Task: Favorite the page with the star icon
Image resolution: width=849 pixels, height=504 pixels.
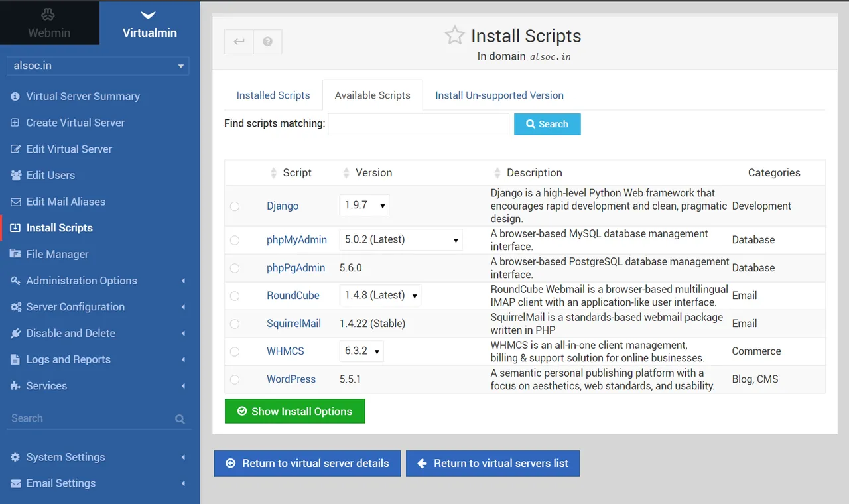Action: 455,35
